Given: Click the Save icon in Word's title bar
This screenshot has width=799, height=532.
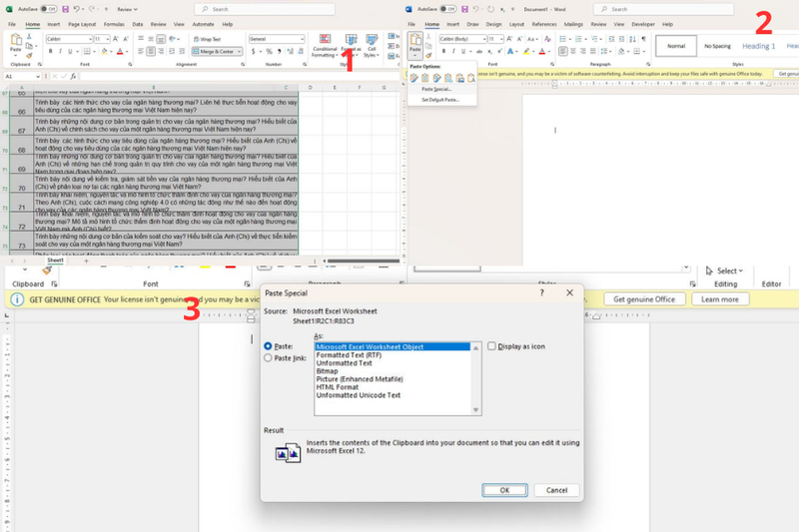Looking at the screenshot, I should tap(464, 9).
